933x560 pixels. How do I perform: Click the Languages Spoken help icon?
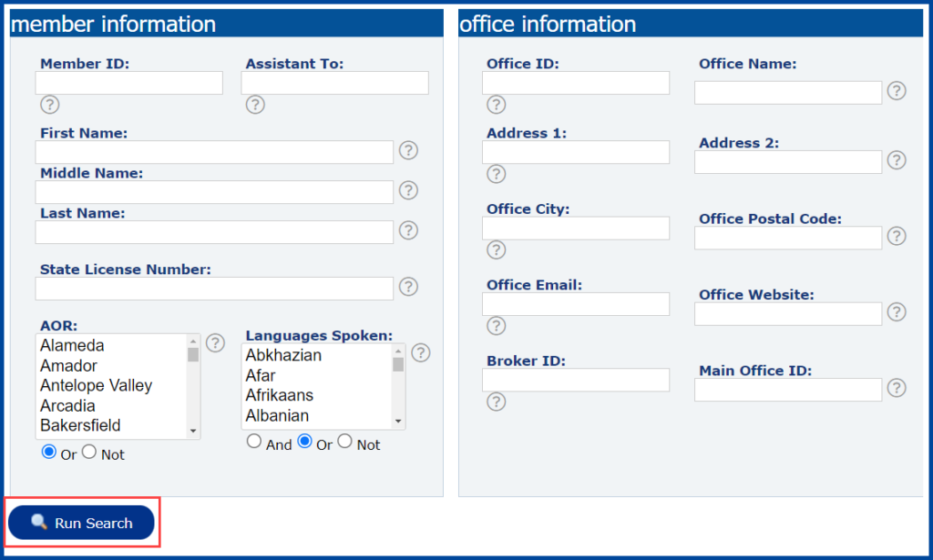click(x=421, y=352)
